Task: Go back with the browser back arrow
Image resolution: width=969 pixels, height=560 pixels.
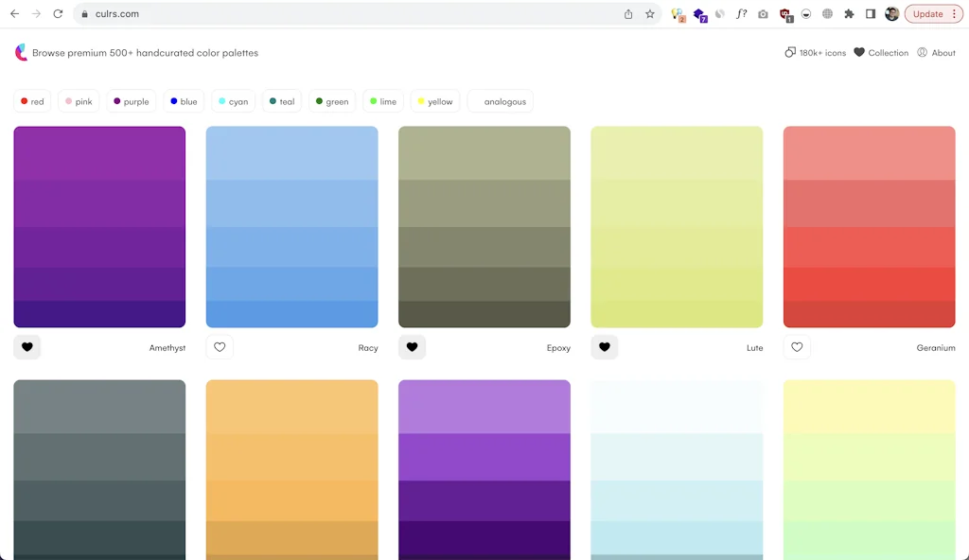Action: click(x=14, y=14)
